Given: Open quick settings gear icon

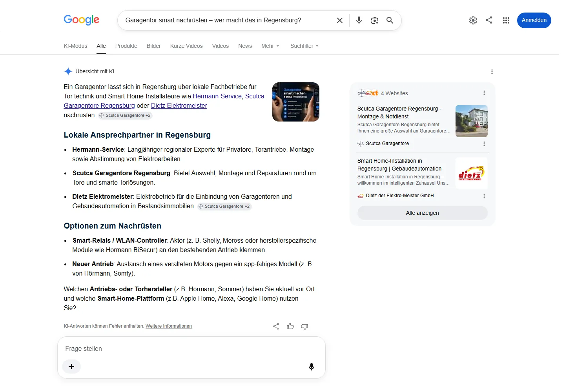Looking at the screenshot, I should 473,20.
